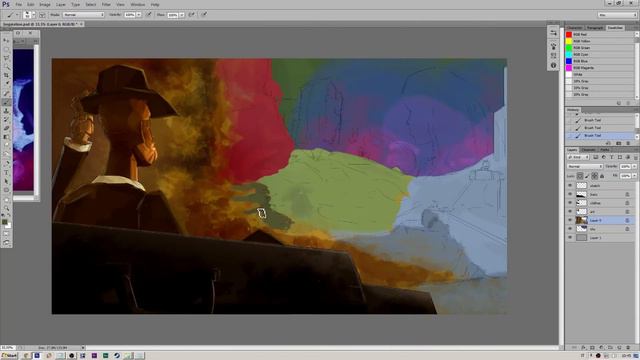This screenshot has height=360, width=640.
Task: Hide the bottom Layer 1
Action: point(570,238)
